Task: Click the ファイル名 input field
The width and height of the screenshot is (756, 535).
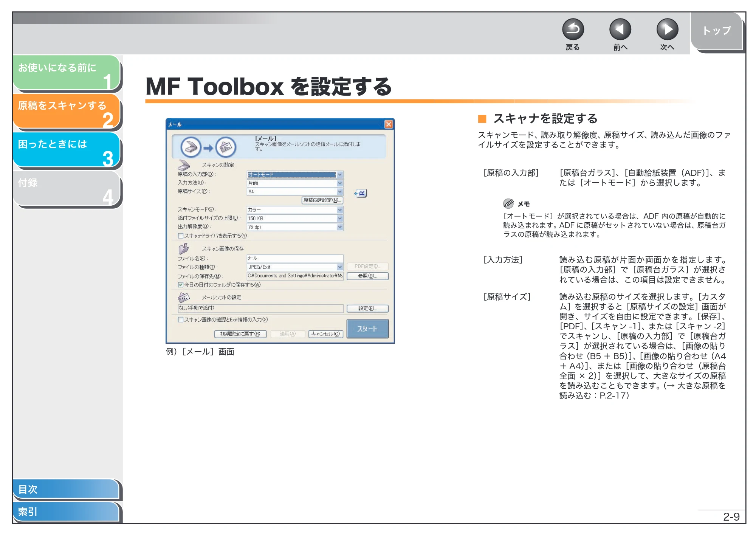Action: [x=295, y=258]
